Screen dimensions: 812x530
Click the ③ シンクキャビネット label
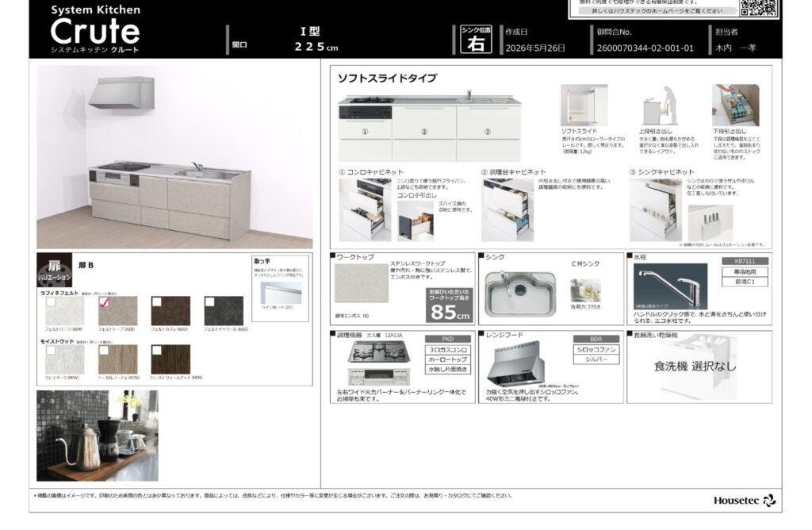click(x=662, y=172)
